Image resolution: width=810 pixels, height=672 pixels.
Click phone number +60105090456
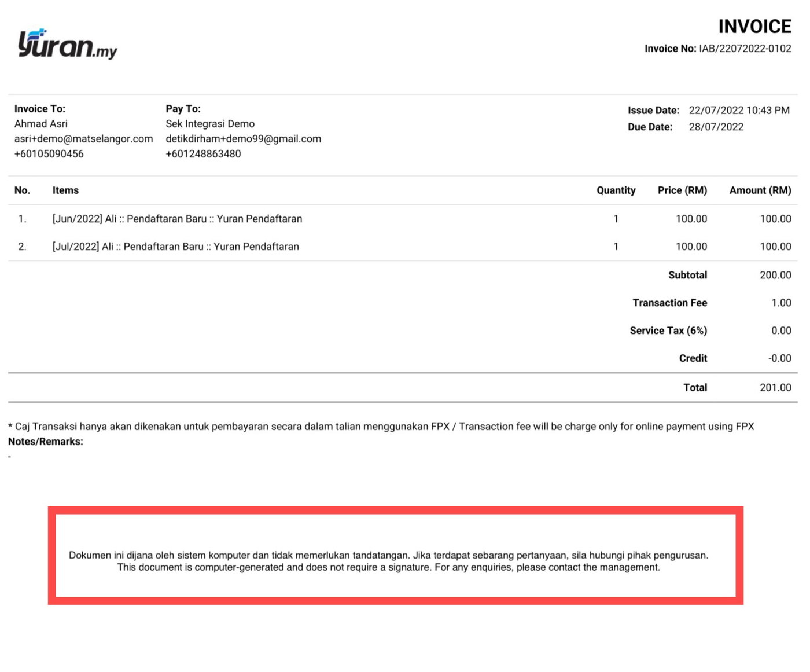click(x=49, y=154)
